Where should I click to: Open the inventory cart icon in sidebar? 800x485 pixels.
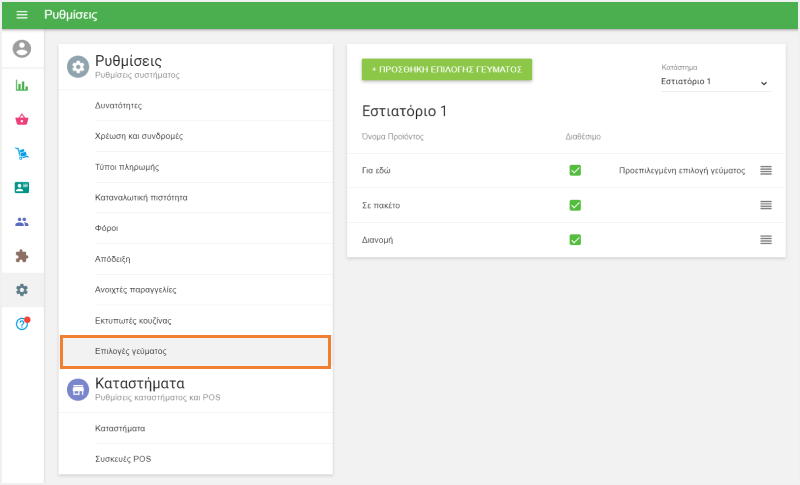tap(22, 154)
